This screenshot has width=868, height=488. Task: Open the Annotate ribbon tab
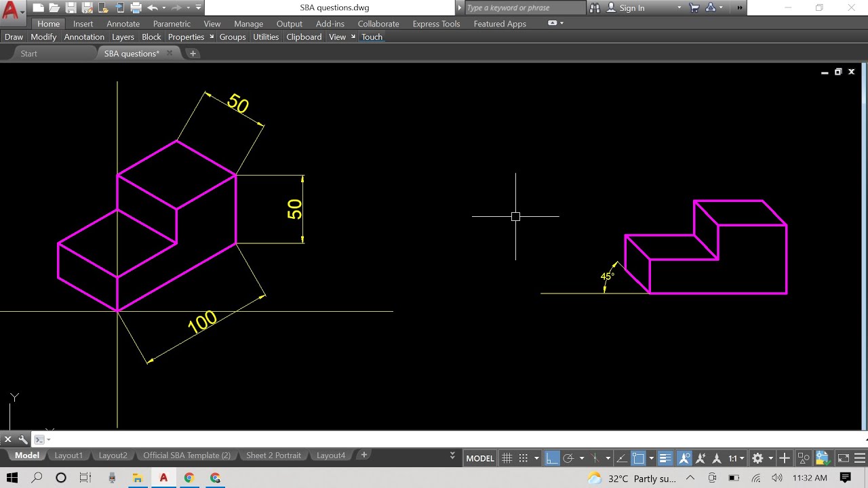(x=123, y=24)
